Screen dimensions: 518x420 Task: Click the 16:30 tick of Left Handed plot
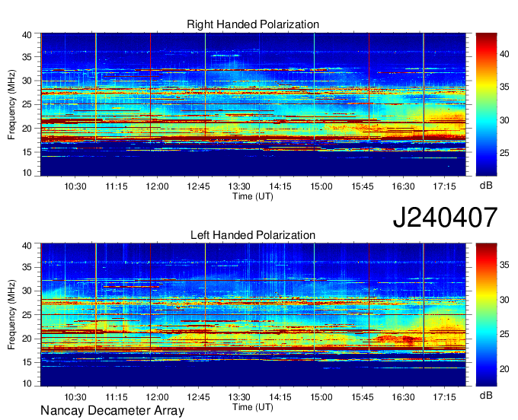pyautogui.click(x=404, y=397)
